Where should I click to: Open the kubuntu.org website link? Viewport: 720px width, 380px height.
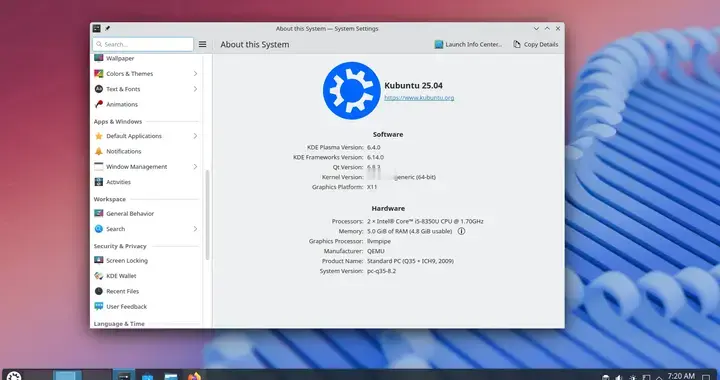(419, 98)
